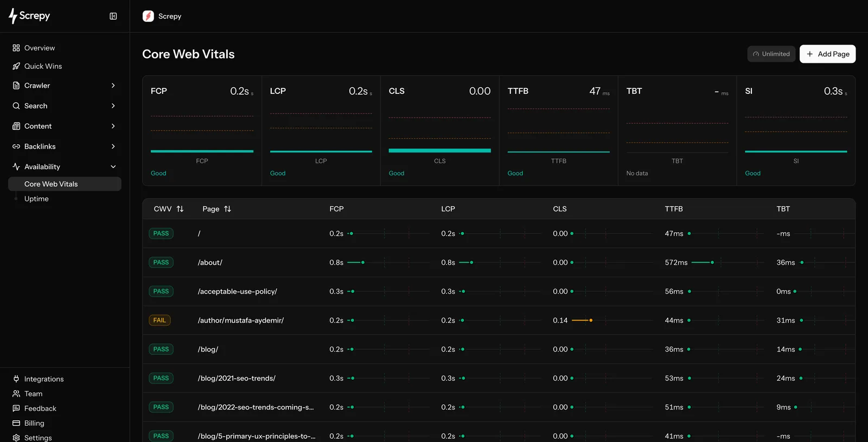This screenshot has width=868, height=442.
Task: Click the Screpy project avatar in header
Action: click(x=148, y=16)
